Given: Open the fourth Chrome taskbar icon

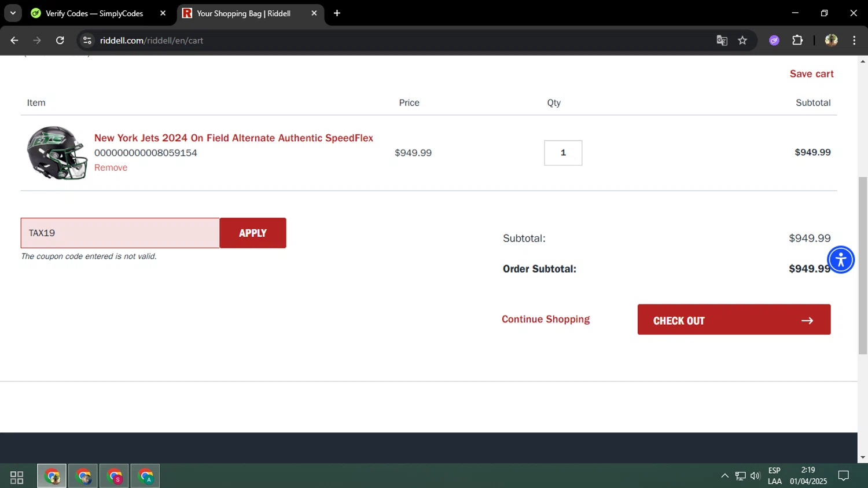Looking at the screenshot, I should click(145, 476).
